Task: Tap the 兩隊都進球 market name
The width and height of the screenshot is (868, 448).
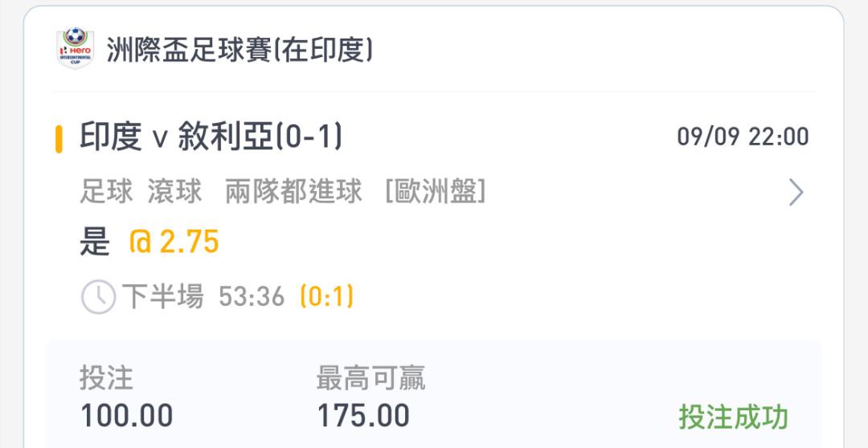Action: (293, 193)
